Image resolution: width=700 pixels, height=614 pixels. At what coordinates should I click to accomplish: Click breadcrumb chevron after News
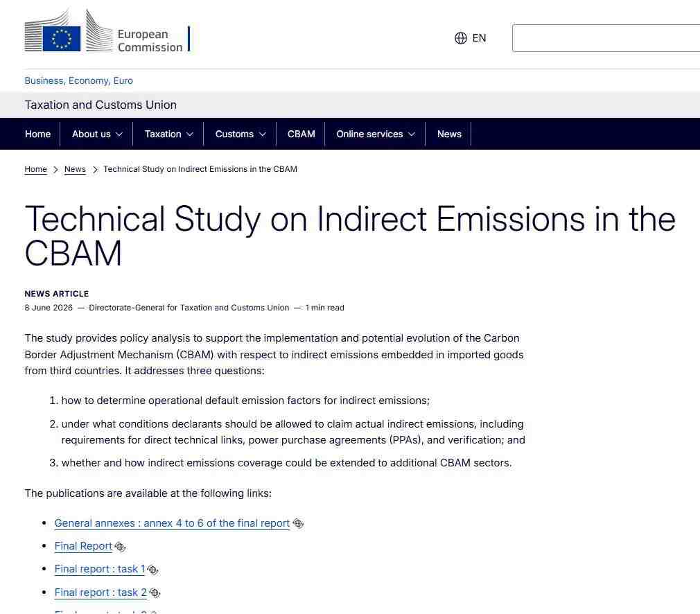point(95,170)
